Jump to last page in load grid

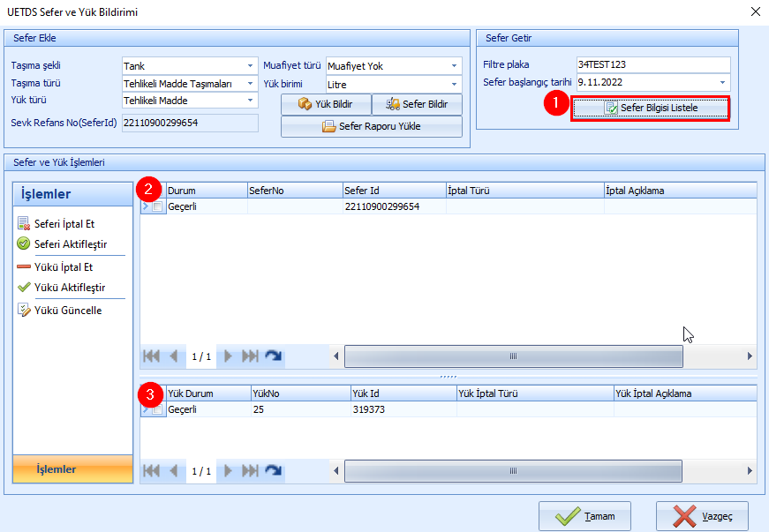click(250, 471)
